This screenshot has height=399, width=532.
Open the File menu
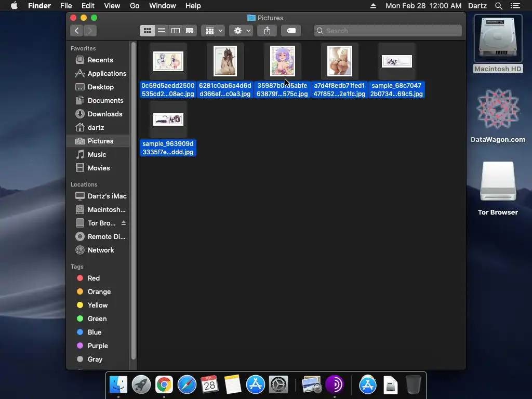click(66, 6)
